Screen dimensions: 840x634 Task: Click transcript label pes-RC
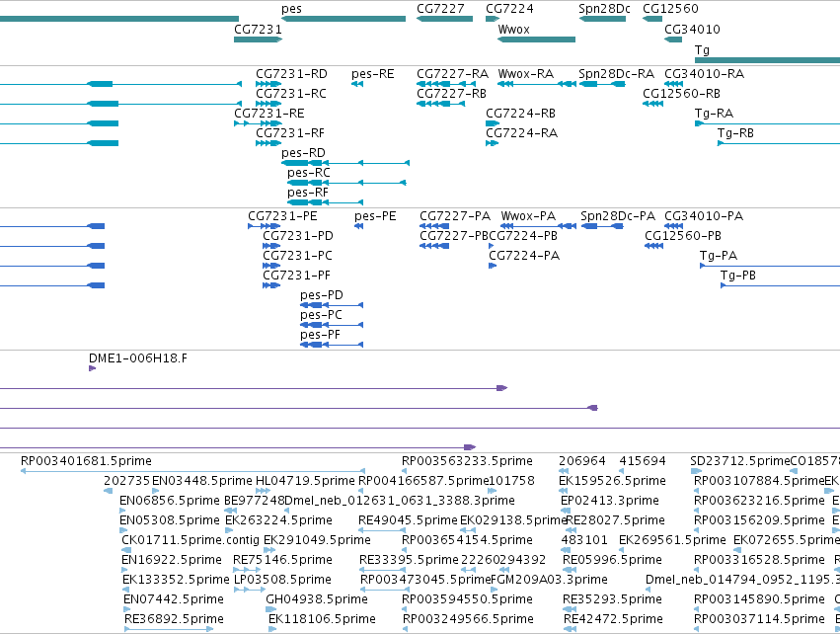(309, 173)
